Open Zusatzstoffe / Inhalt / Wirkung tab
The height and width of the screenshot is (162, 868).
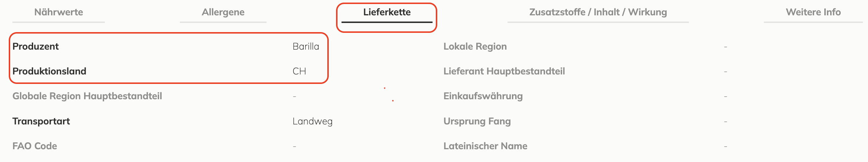tap(598, 12)
